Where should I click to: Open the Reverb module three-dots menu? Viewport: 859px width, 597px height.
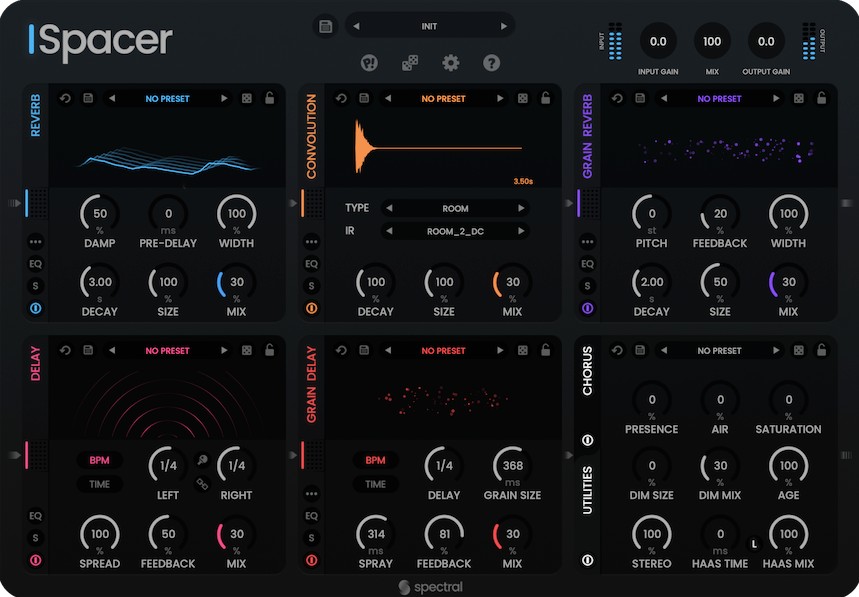click(x=36, y=242)
